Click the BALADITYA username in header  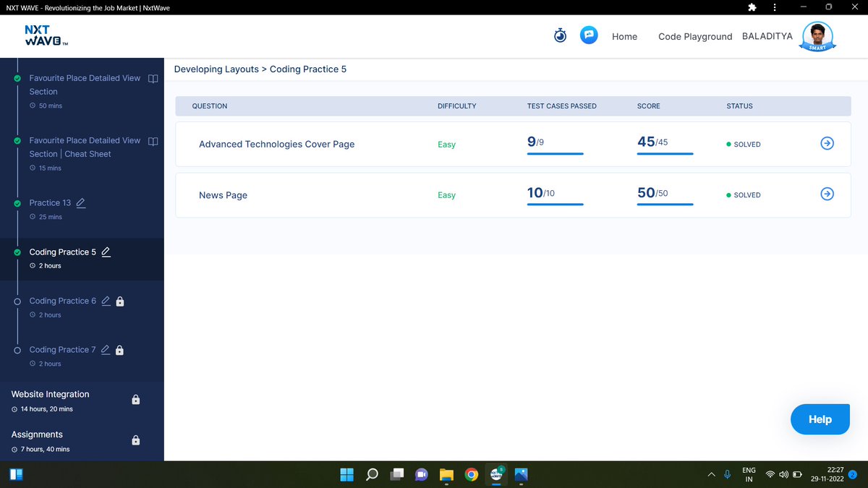(x=767, y=35)
